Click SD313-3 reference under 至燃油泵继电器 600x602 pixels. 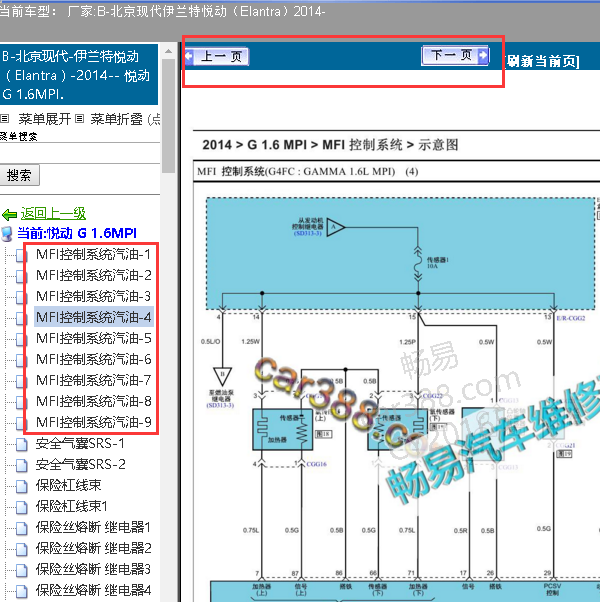click(220, 405)
